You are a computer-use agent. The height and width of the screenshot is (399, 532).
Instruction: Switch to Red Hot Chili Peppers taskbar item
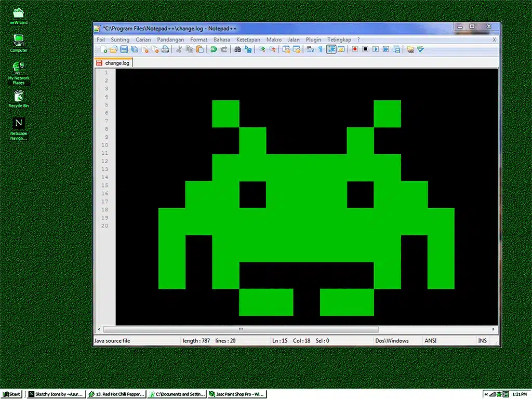coord(116,394)
